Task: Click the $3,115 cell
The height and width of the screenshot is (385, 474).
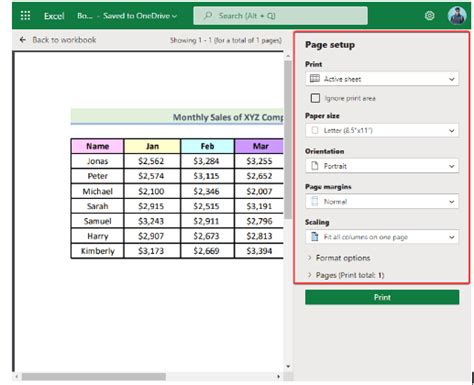Action: pos(207,176)
